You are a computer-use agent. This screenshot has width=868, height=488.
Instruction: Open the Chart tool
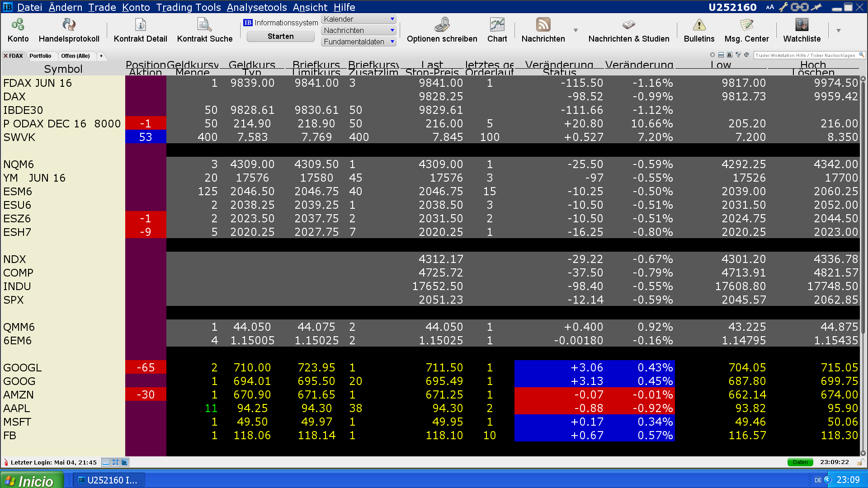(x=497, y=25)
